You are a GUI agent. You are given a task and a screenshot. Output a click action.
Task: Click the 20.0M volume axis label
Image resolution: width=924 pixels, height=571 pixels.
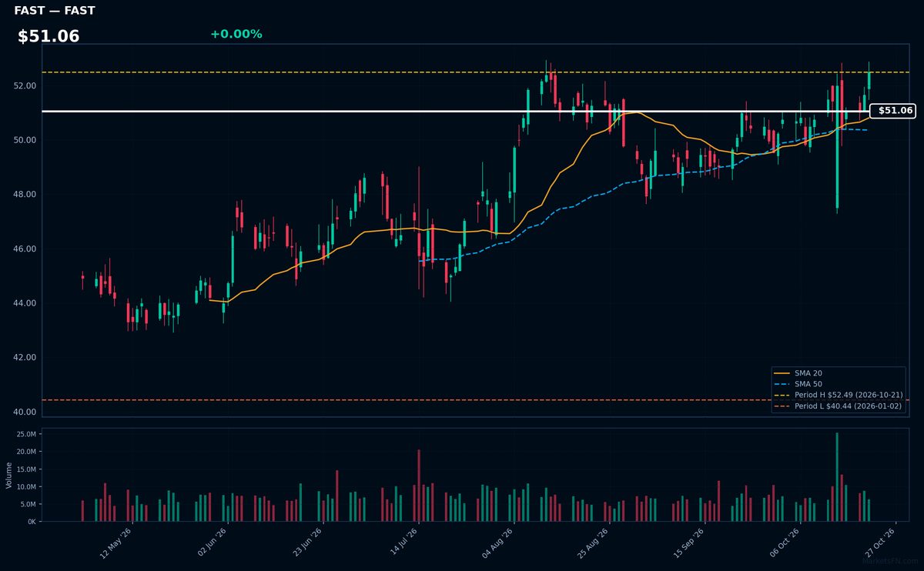pos(27,452)
